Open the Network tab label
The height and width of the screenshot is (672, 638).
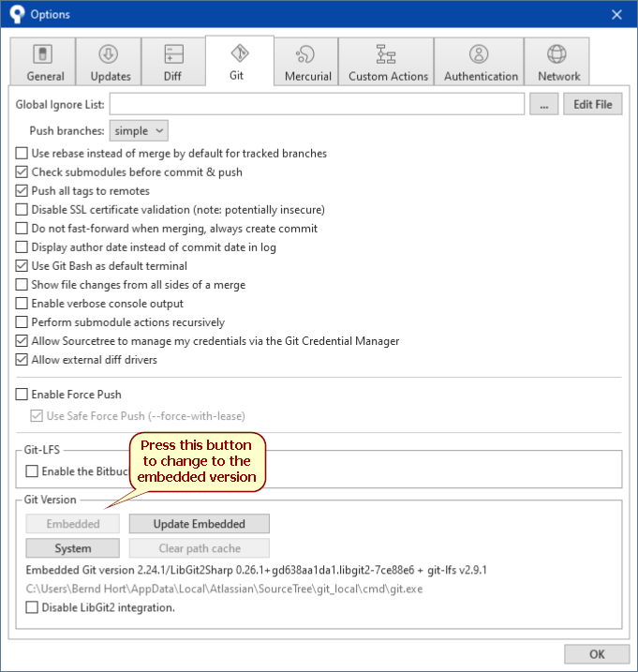click(x=559, y=76)
